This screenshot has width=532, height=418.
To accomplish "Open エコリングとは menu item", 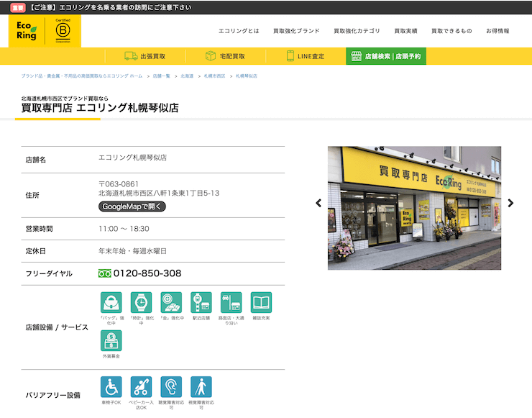I will coord(239,31).
